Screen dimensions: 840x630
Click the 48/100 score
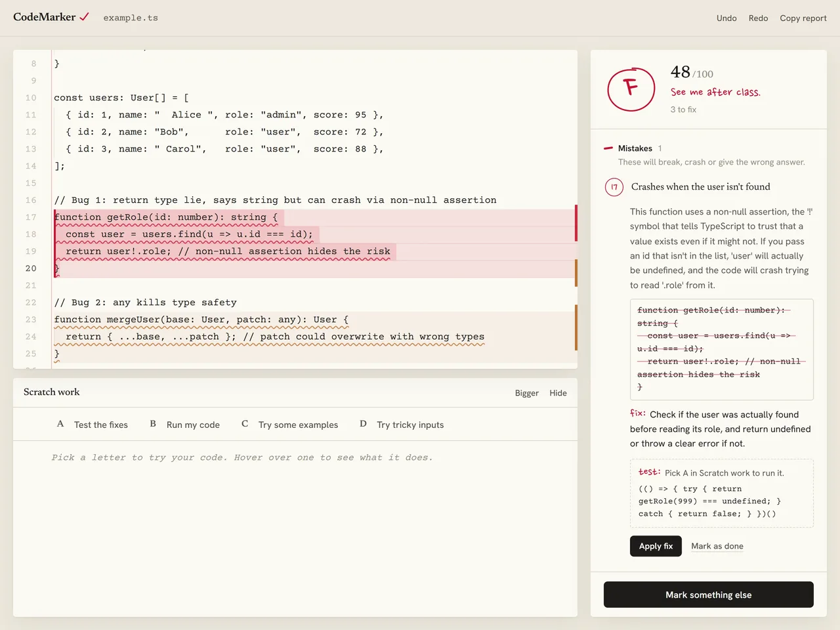pos(692,72)
